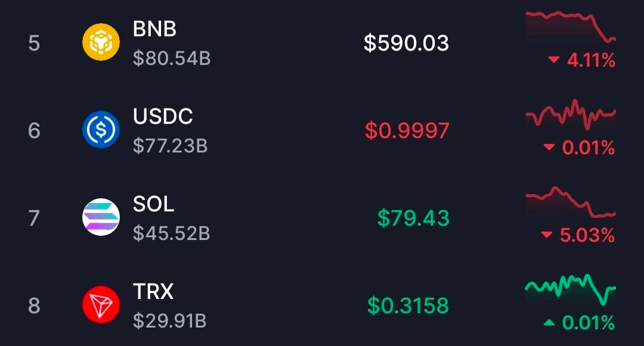View the BNB sparkline chart

[x=570, y=26]
